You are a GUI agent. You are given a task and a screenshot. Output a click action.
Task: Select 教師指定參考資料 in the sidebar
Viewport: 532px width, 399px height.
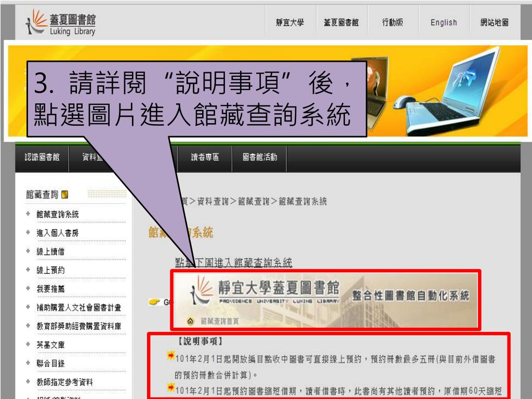tap(64, 382)
